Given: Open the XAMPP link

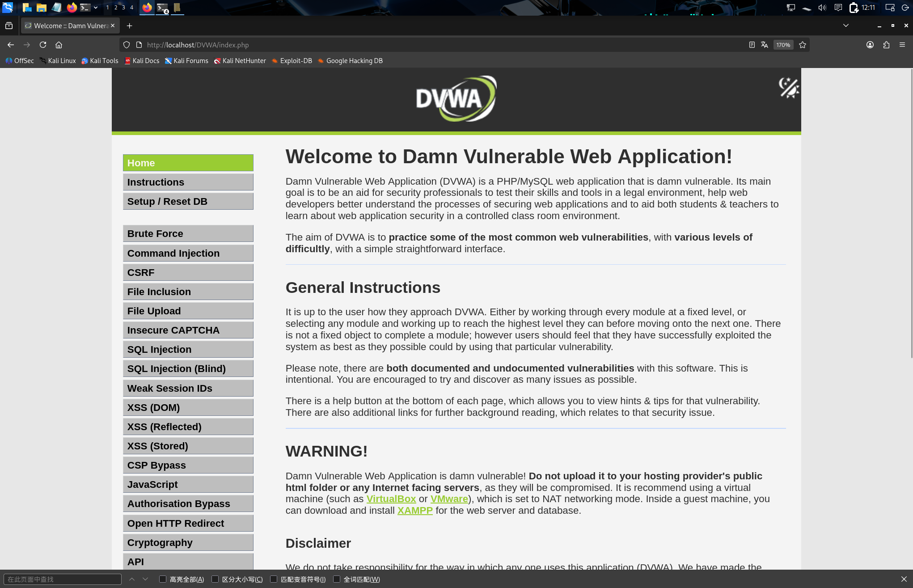Looking at the screenshot, I should (414, 511).
